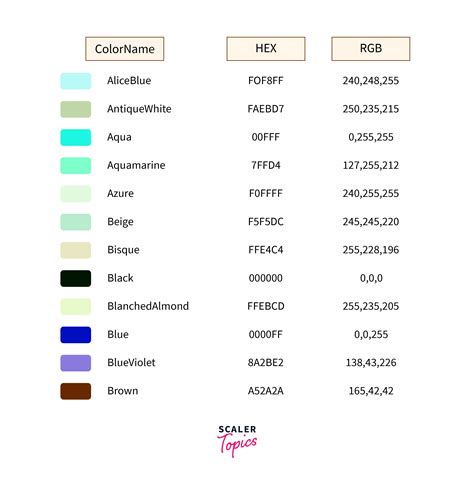
Task: Click the Azure color swatch
Action: 76,194
